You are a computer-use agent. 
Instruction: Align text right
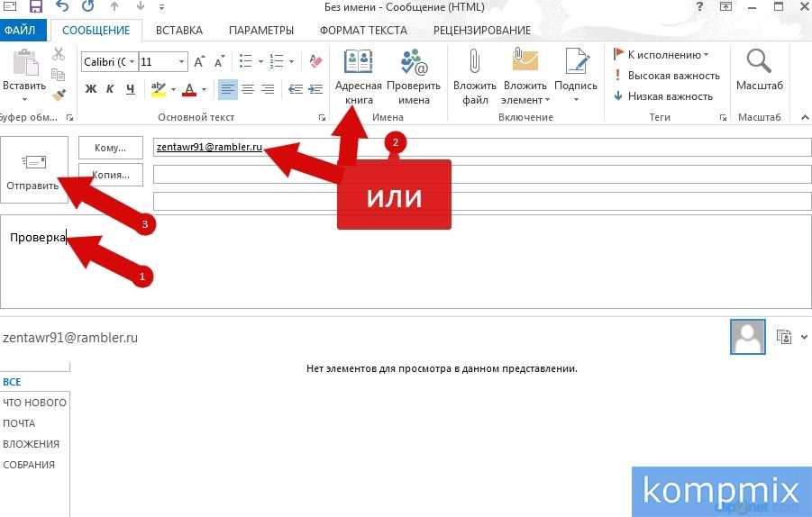coord(268,89)
